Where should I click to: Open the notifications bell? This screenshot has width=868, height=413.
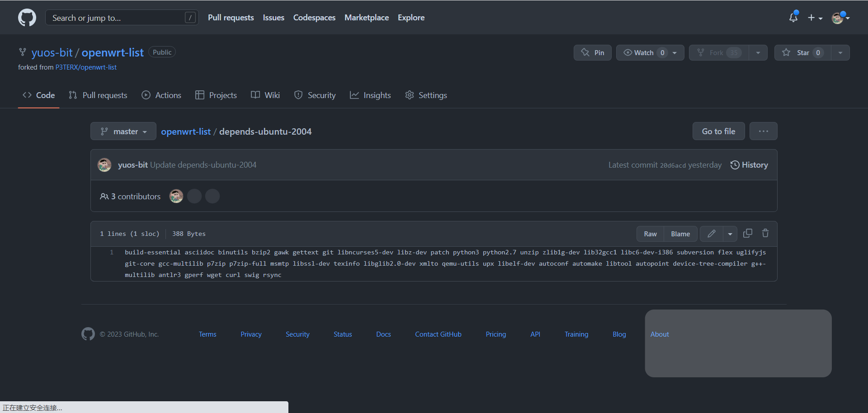point(793,18)
